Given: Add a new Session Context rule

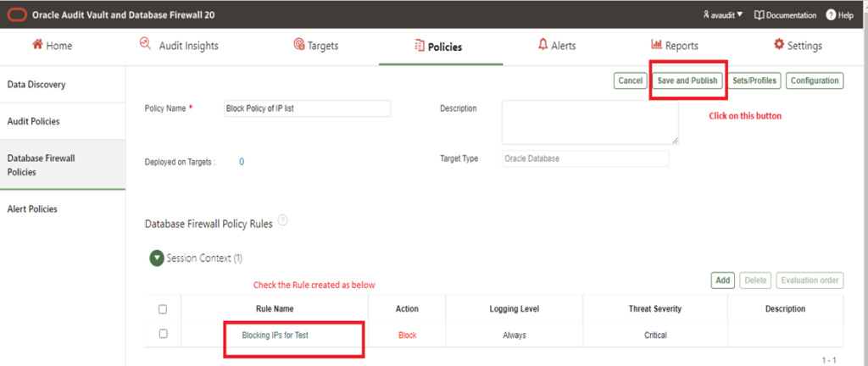Looking at the screenshot, I should pyautogui.click(x=722, y=280).
